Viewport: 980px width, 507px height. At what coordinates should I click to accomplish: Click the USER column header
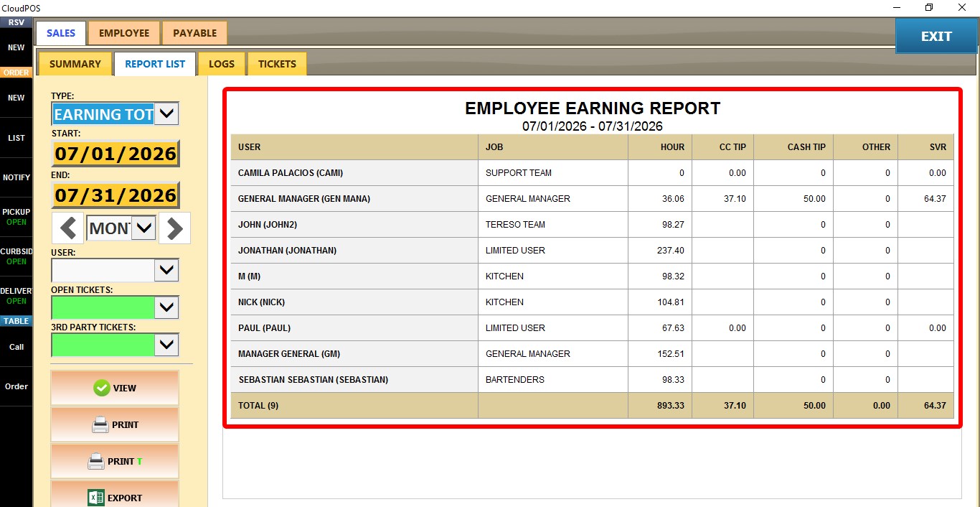pos(354,146)
